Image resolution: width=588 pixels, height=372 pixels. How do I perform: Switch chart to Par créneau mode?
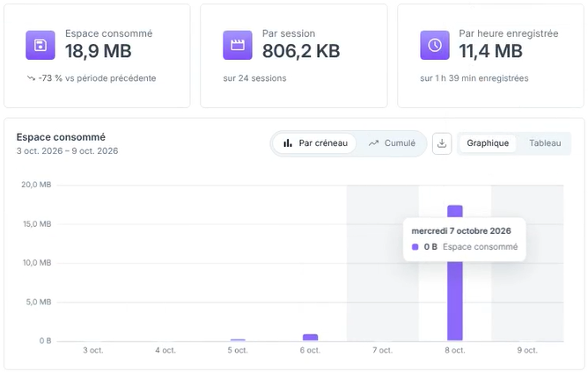point(314,143)
